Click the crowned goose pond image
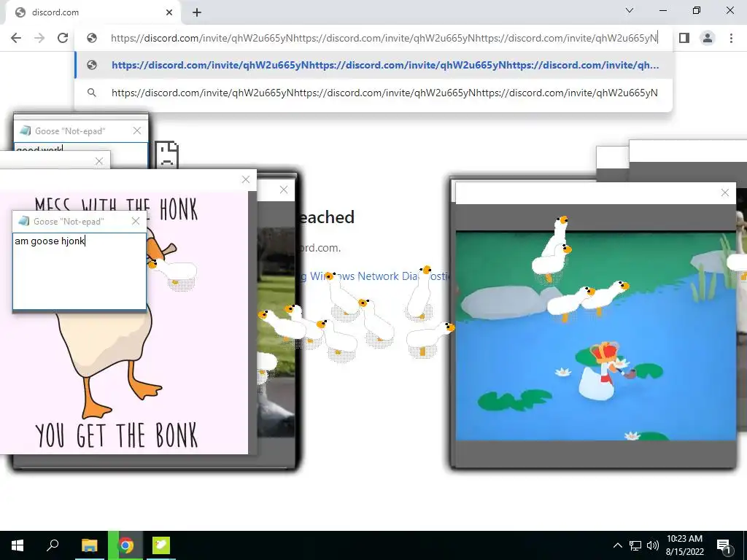 coord(596,335)
